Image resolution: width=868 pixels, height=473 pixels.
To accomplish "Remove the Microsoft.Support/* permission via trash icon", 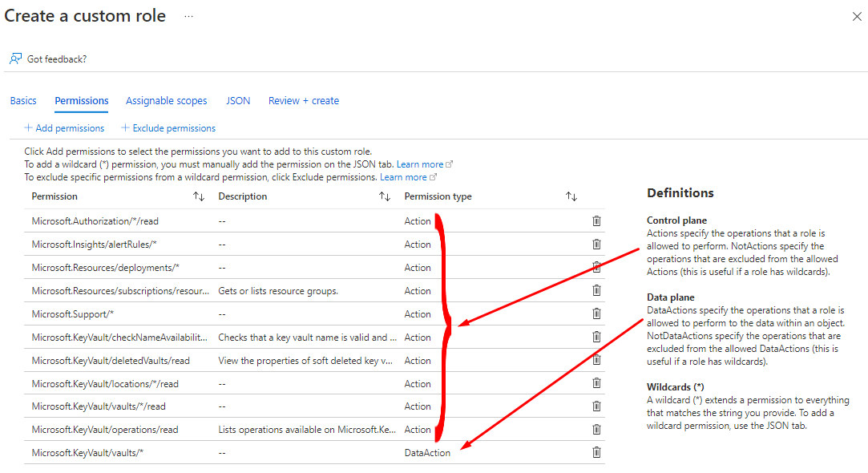I will coord(596,314).
